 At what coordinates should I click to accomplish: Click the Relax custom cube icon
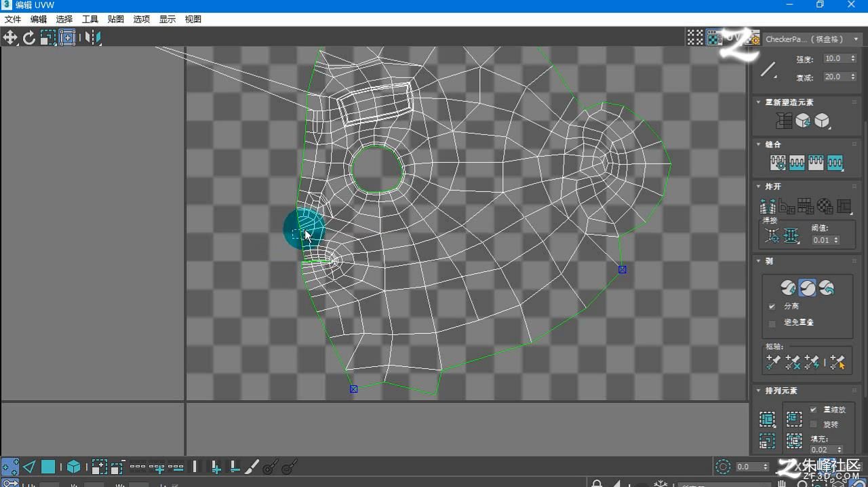[822, 121]
